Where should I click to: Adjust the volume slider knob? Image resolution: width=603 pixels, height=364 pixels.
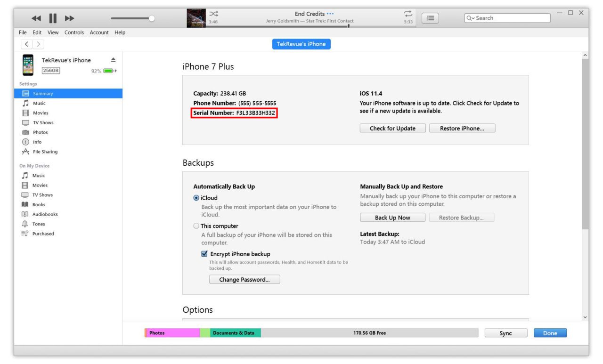(x=151, y=18)
